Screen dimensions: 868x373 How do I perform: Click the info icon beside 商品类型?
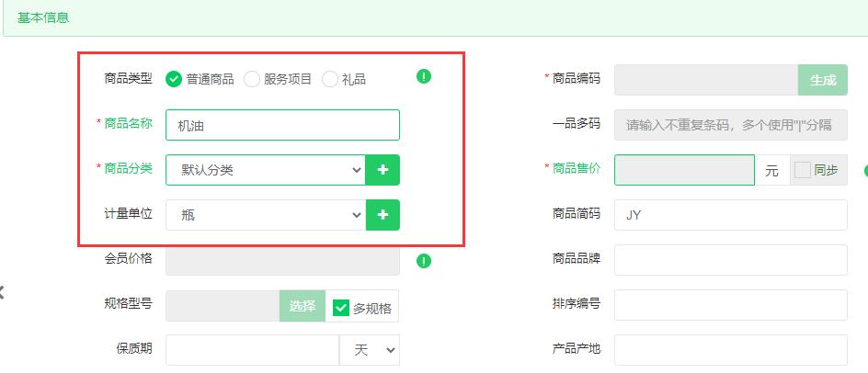[424, 76]
